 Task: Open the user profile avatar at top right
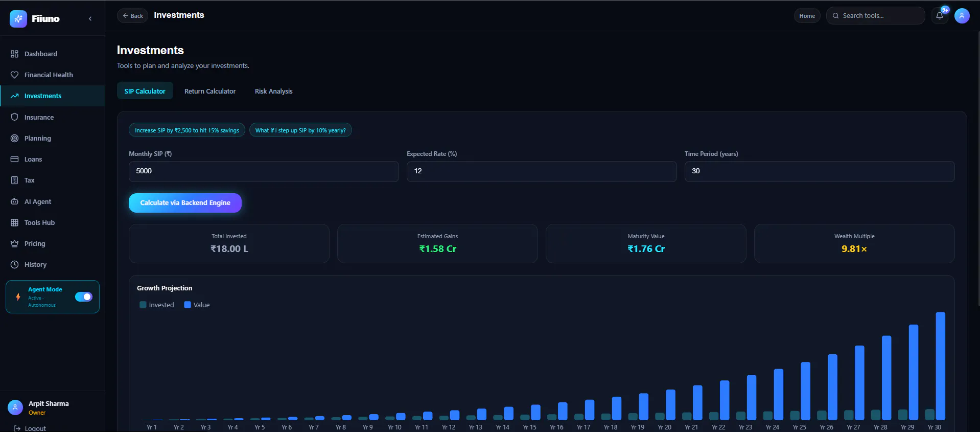962,16
